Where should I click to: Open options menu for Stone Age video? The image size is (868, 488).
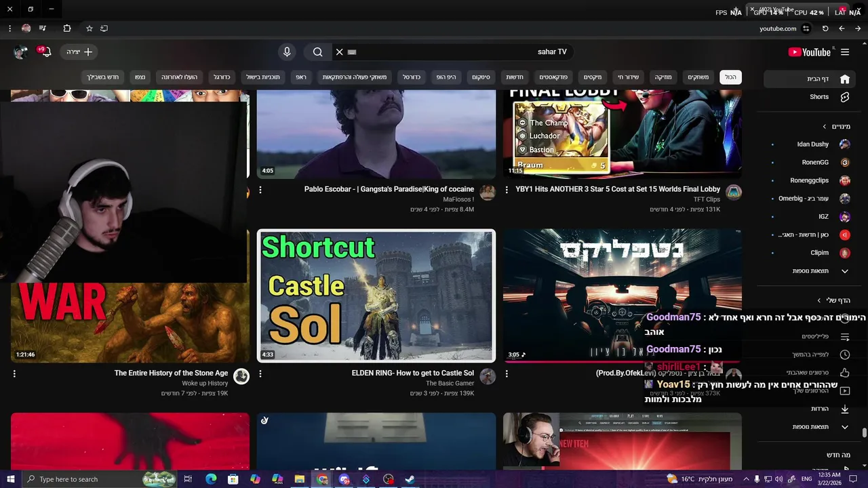(14, 374)
